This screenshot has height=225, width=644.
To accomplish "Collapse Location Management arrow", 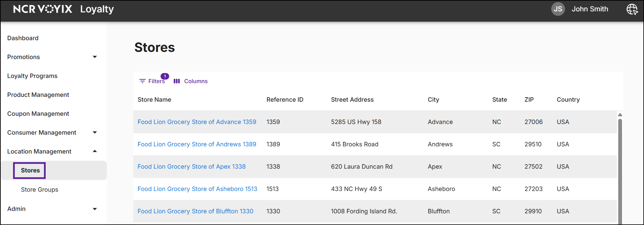I will [x=95, y=151].
